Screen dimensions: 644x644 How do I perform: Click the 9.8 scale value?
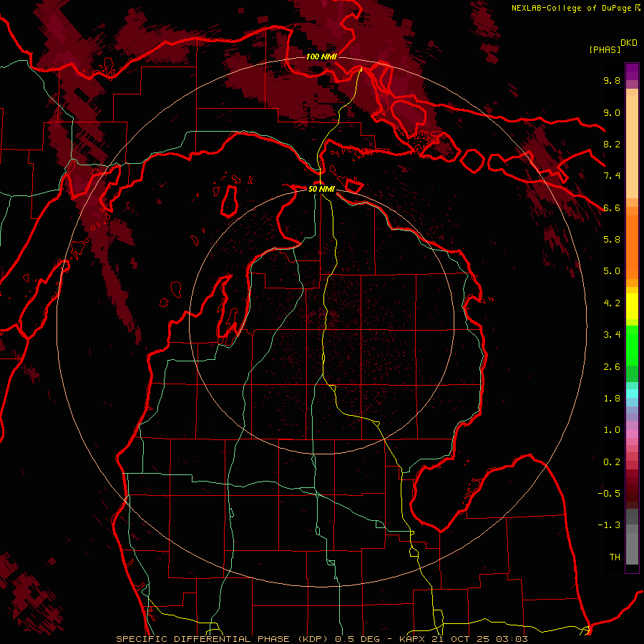612,81
